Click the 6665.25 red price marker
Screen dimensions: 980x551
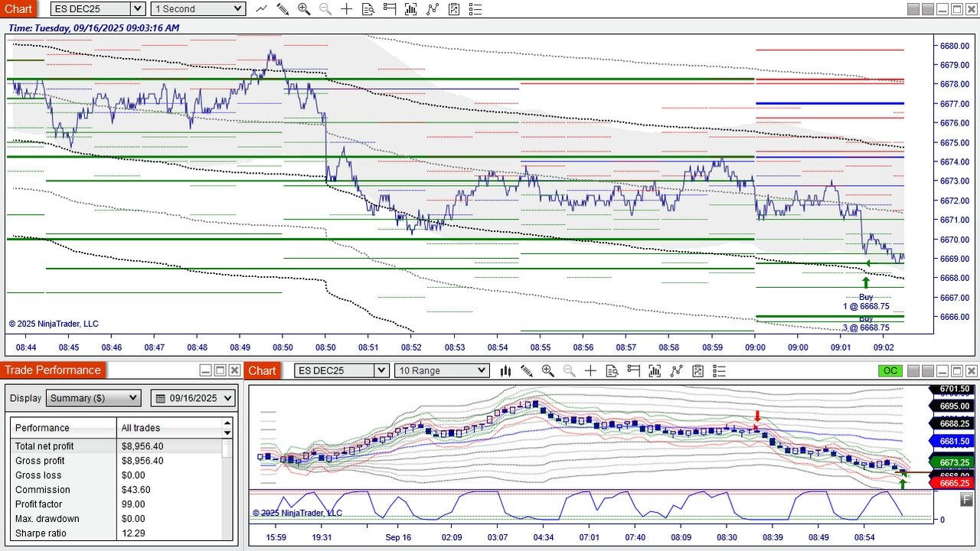point(950,483)
